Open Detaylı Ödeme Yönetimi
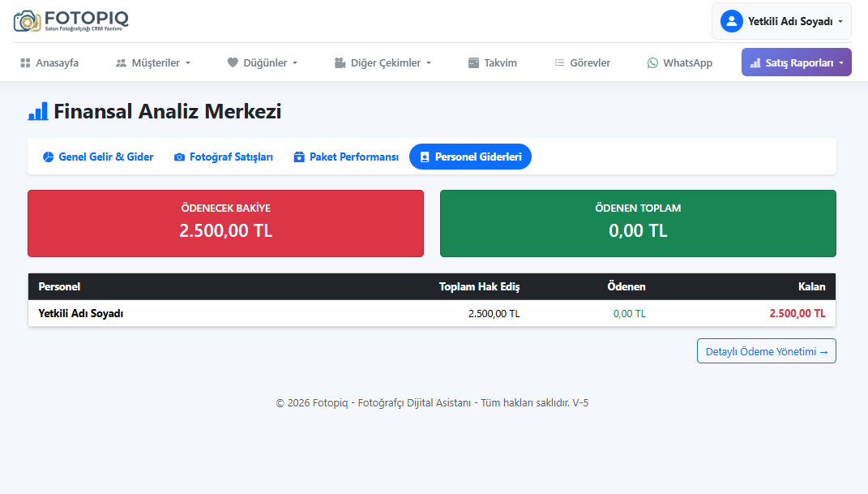Viewport: 868px width, 494px height. (x=766, y=351)
